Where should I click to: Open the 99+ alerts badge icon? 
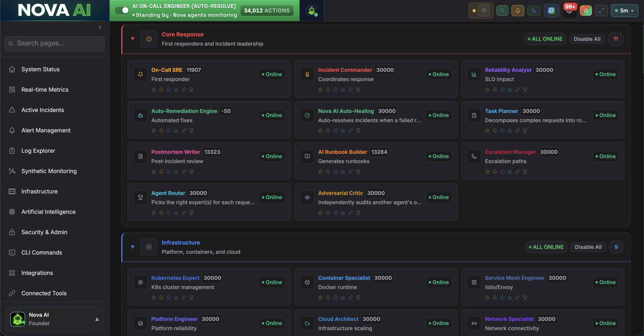point(569,11)
